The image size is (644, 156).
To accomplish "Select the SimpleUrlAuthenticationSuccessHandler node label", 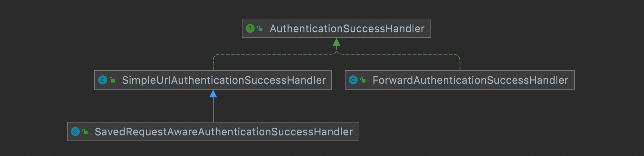I will tap(224, 80).
